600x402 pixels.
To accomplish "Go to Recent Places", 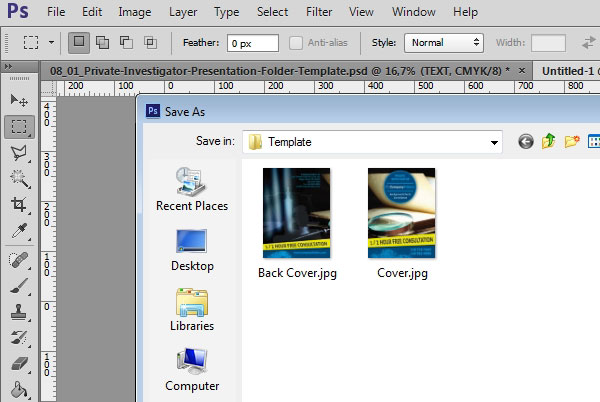I will click(192, 189).
